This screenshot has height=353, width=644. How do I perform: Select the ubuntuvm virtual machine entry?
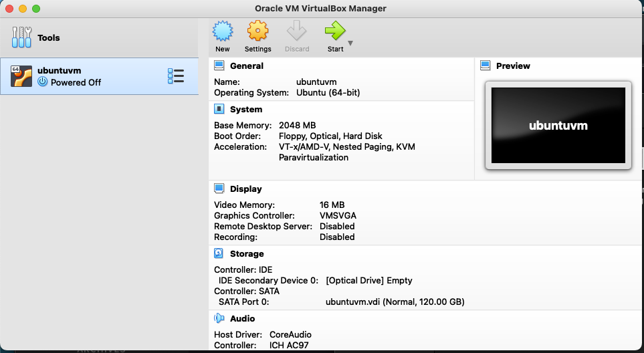click(x=99, y=76)
